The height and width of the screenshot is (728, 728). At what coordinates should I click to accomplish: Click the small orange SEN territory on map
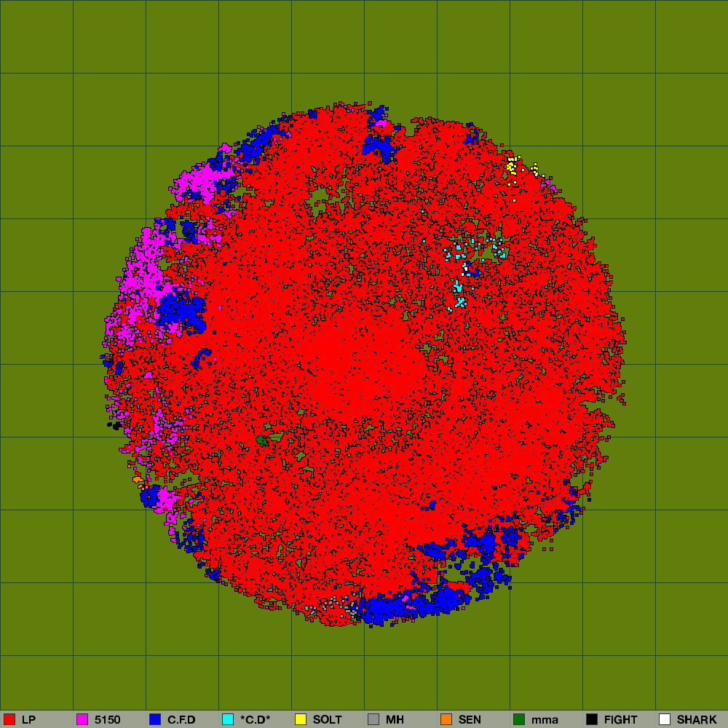tap(138, 479)
